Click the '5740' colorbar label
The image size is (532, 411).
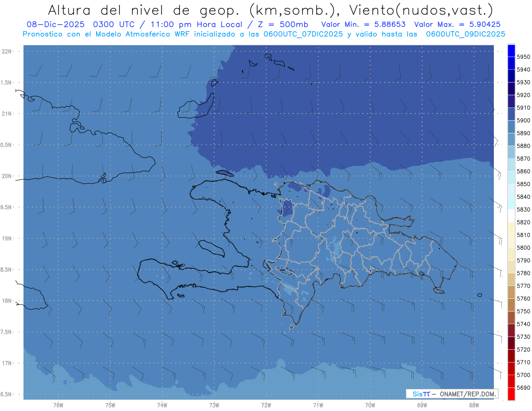click(524, 324)
